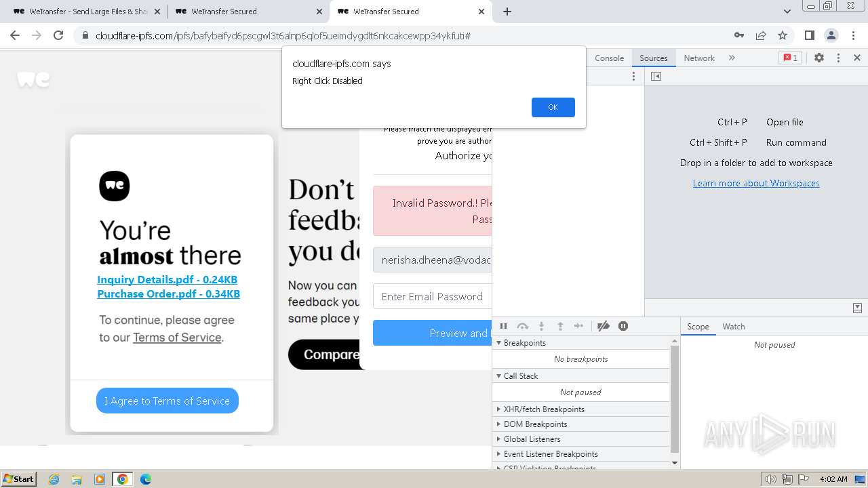Open DevTools customize three-dot menu
868x488 pixels.
click(838, 58)
